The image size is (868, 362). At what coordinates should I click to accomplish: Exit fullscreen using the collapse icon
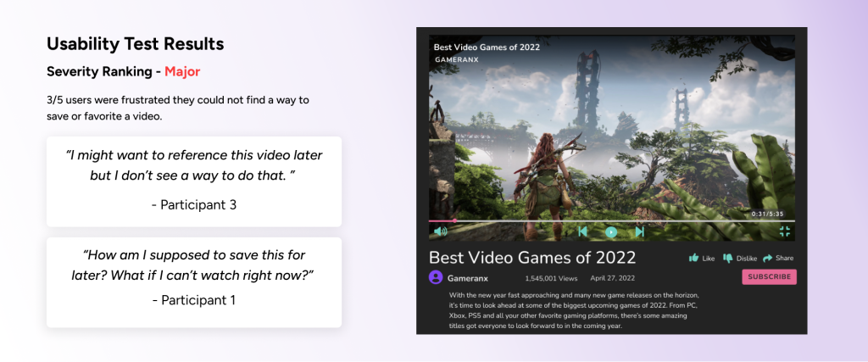tap(784, 231)
